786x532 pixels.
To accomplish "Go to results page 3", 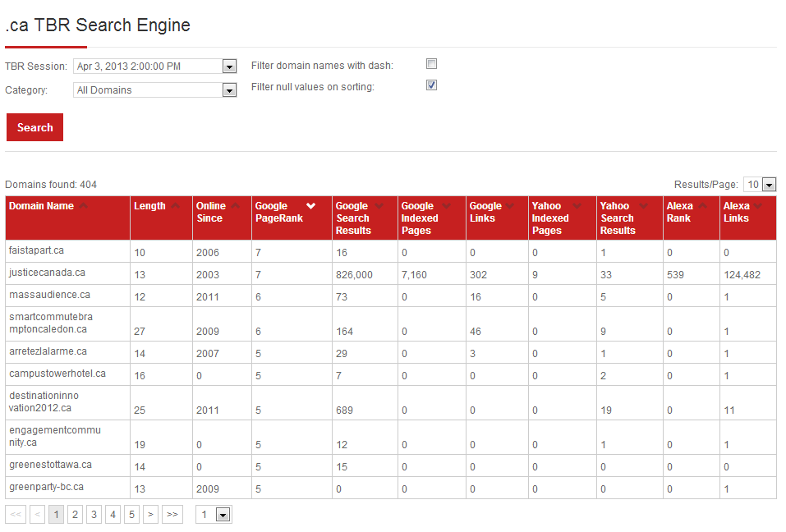I will click(94, 515).
